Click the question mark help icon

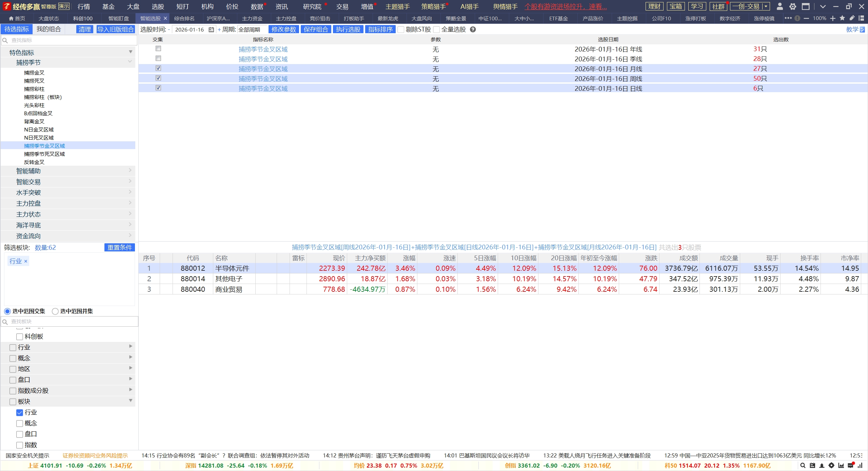(x=473, y=29)
